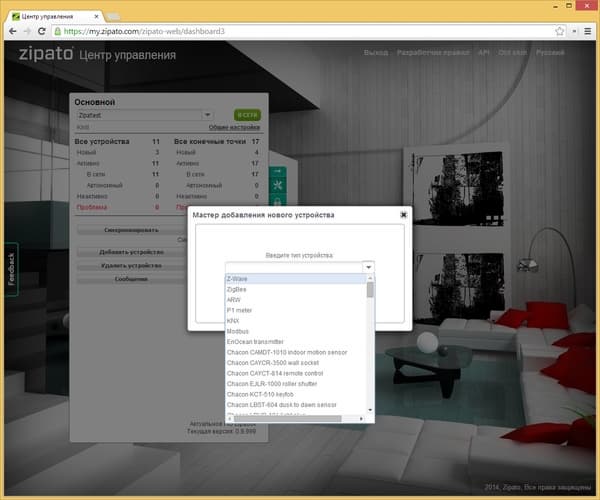
Task: Click the arrow icon on green sidebar
Action: point(277,171)
